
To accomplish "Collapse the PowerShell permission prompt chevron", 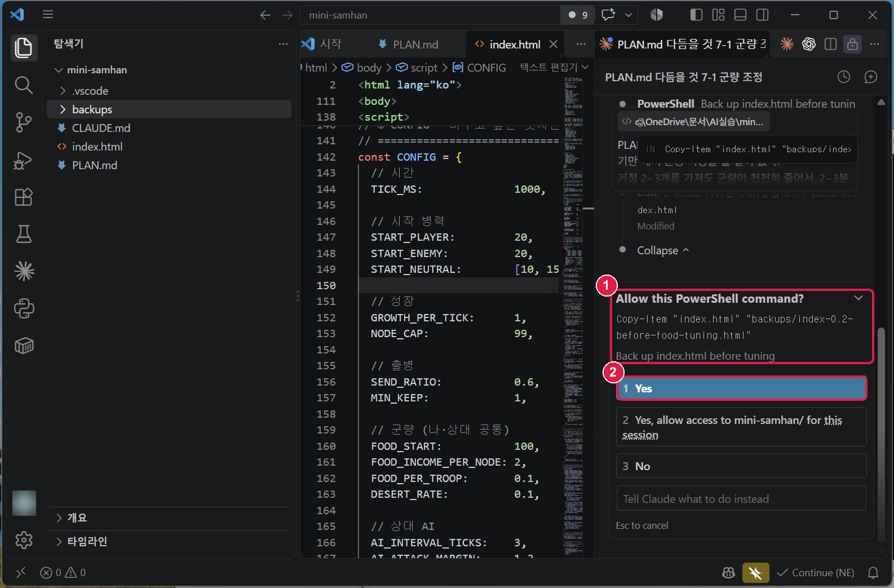I will pos(858,298).
